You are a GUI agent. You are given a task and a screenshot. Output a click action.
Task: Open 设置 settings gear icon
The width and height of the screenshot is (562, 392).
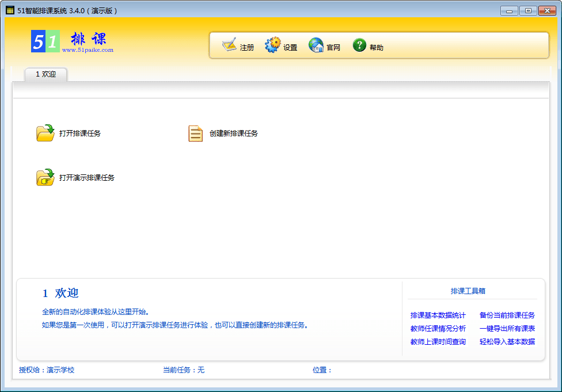[x=272, y=45]
